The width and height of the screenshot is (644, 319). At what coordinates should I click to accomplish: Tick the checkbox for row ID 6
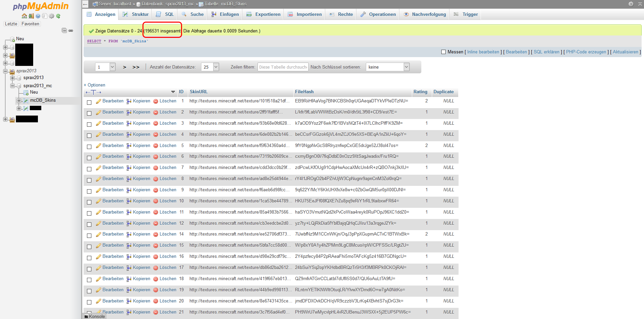click(89, 158)
